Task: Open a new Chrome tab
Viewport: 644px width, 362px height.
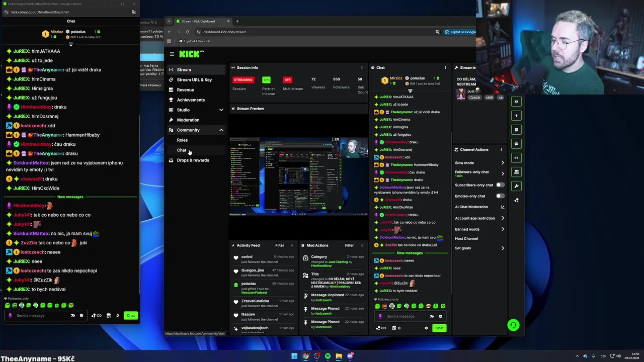Action: click(237, 21)
